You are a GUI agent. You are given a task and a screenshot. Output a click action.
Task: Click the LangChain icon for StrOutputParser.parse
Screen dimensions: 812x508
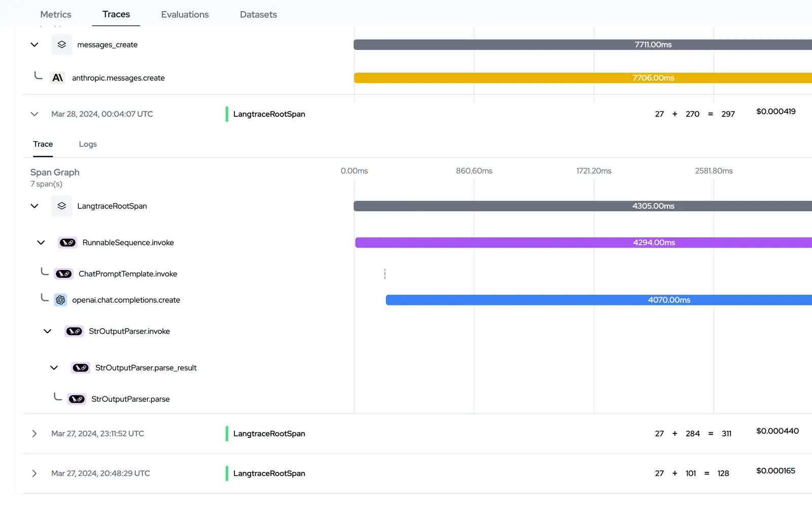pyautogui.click(x=77, y=399)
